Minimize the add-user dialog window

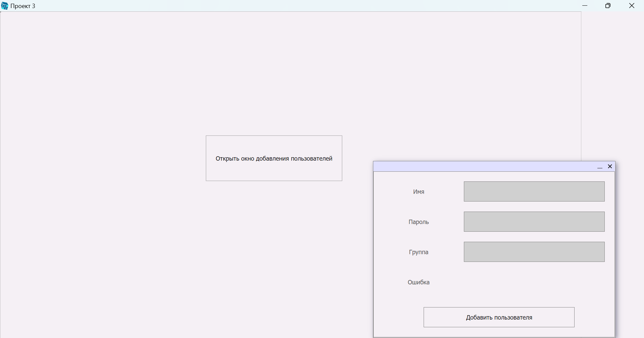click(x=600, y=167)
